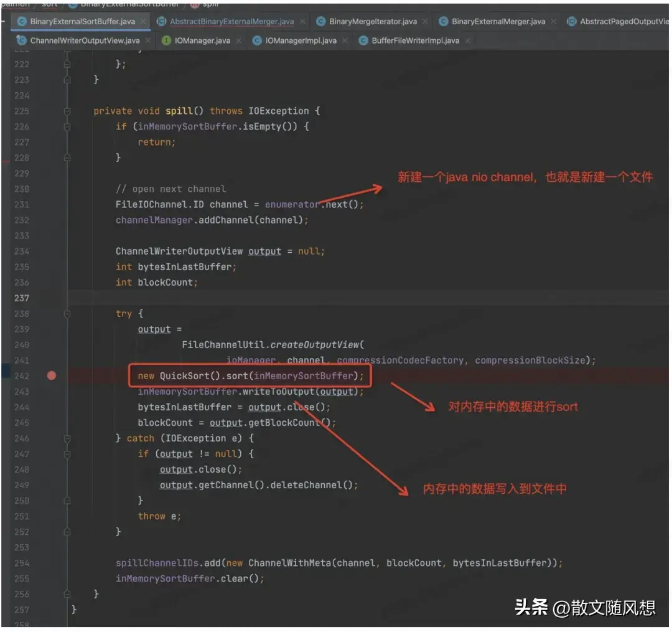Image resolution: width=672 pixels, height=632 pixels.
Task: Click the fold end marker at line 256
Action: click(x=67, y=594)
